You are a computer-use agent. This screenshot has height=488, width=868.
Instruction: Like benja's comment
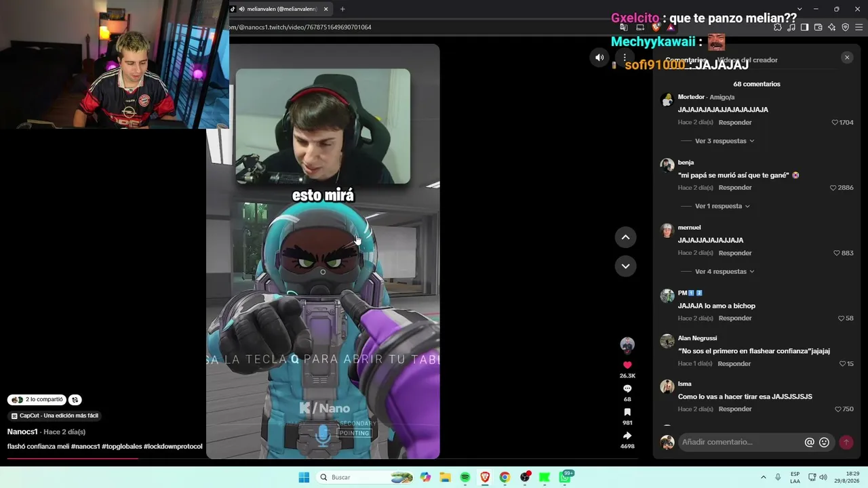point(833,188)
